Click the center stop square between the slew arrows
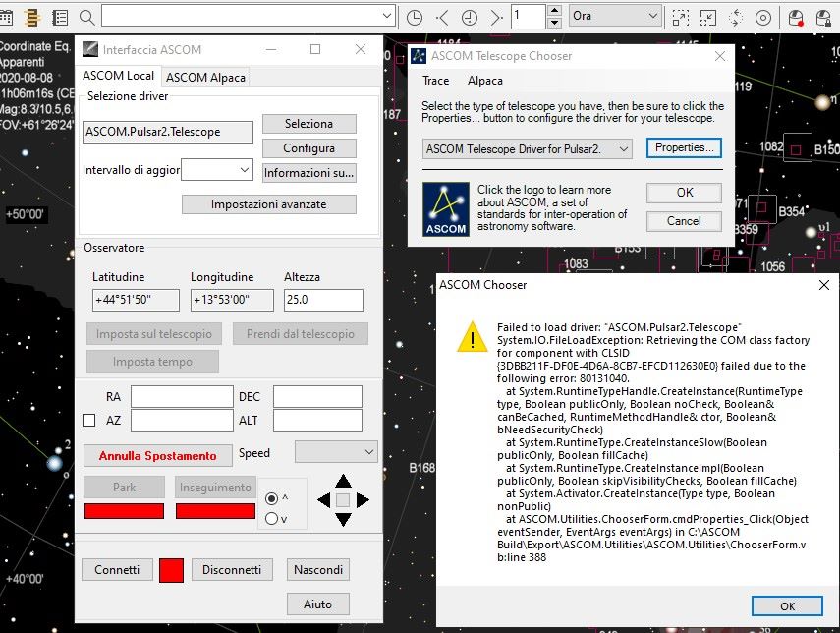 (x=343, y=500)
